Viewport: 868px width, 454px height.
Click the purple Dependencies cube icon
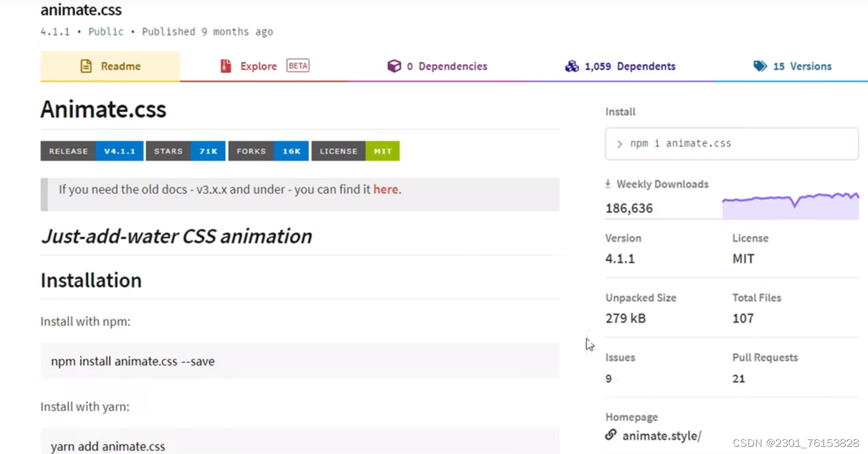(394, 66)
